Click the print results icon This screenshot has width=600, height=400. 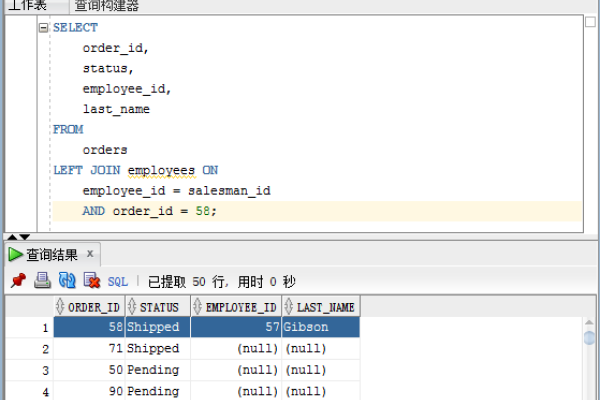42,281
